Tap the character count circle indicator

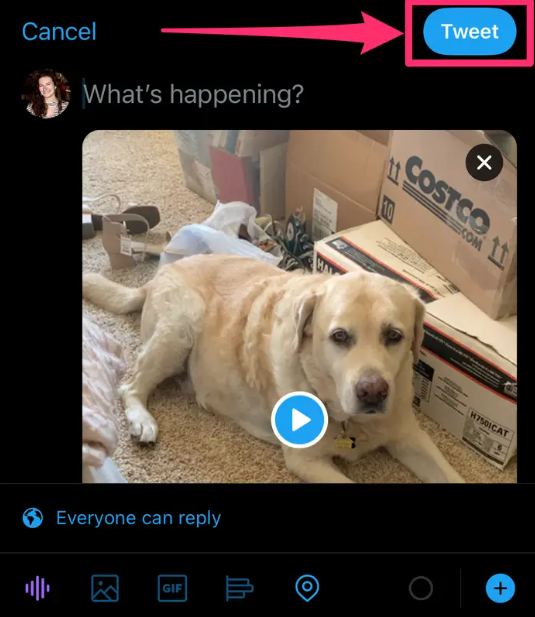421,589
